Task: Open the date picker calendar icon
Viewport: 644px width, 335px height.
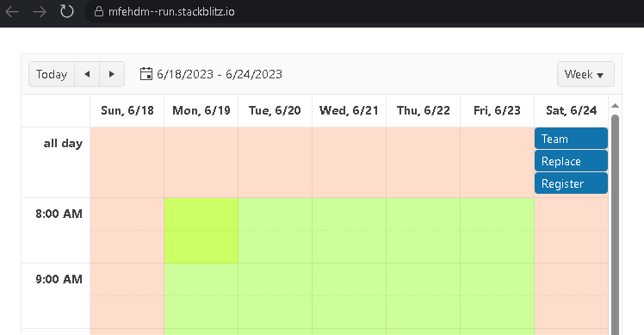Action: coord(146,74)
